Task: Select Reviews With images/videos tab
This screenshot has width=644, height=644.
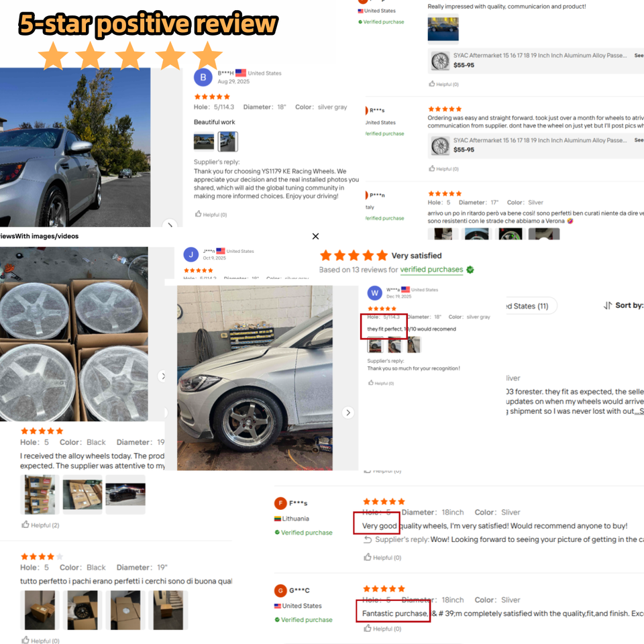Action: 39,236
